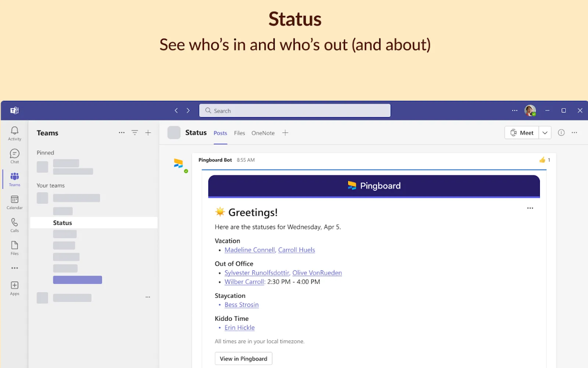The image size is (588, 368).
Task: Open Wilber Carroll link
Action: pyautogui.click(x=244, y=282)
